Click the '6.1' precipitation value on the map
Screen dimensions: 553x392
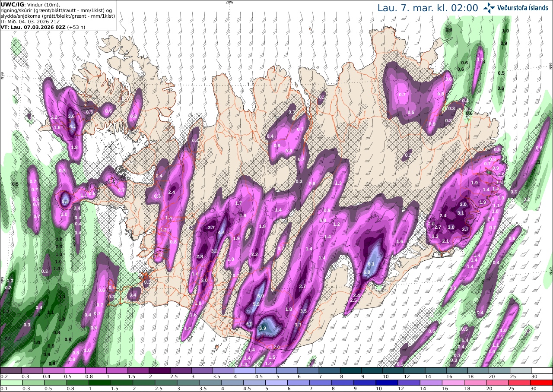[x=371, y=263]
